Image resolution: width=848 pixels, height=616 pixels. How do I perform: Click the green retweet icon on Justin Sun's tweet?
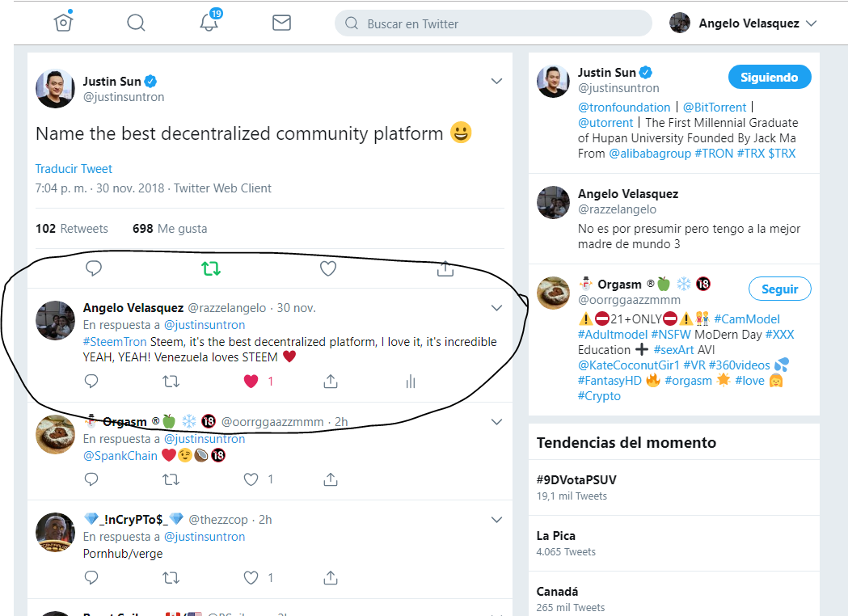tap(211, 268)
